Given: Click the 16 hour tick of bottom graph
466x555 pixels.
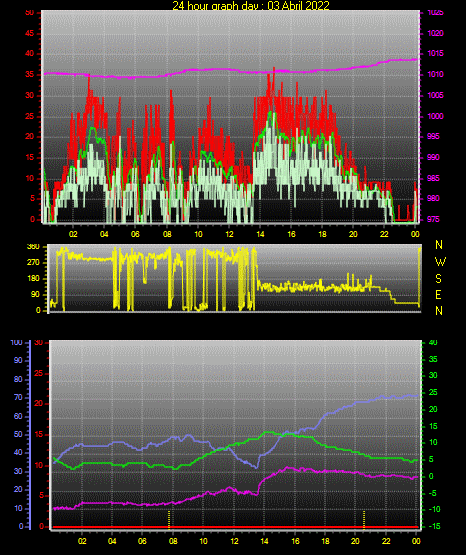Looking at the screenshot, I should pyautogui.click(x=295, y=541).
